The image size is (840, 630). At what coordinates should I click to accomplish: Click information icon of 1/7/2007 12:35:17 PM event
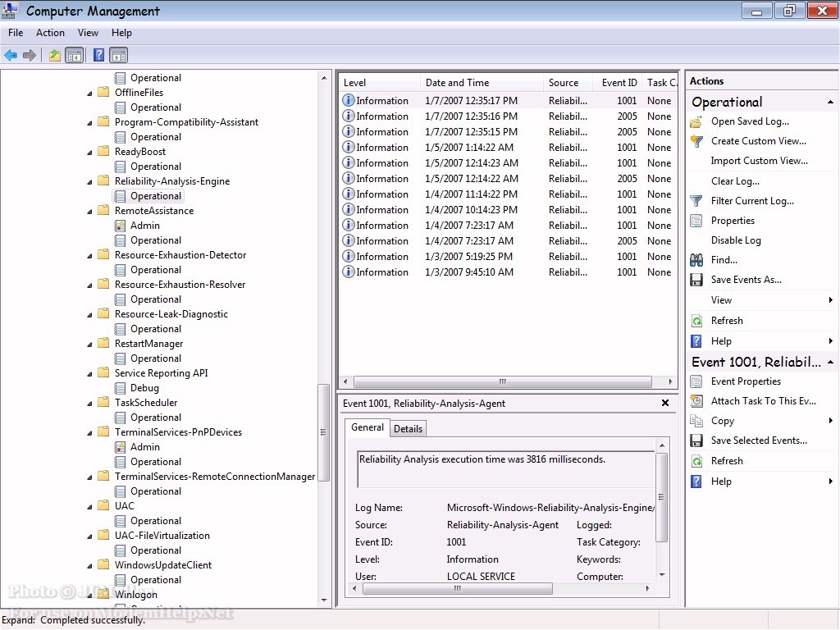(x=348, y=100)
